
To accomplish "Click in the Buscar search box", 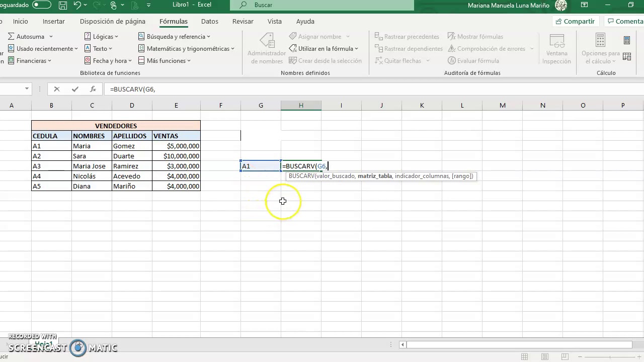I will pos(322,5).
